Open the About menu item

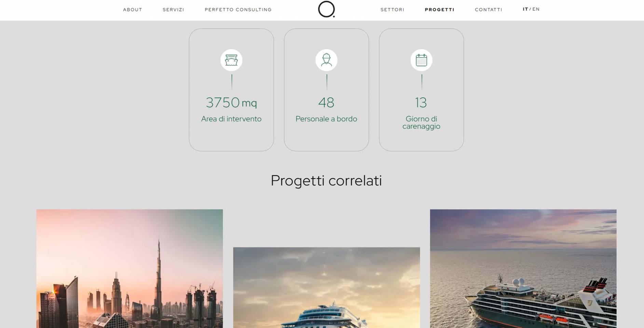tap(133, 10)
